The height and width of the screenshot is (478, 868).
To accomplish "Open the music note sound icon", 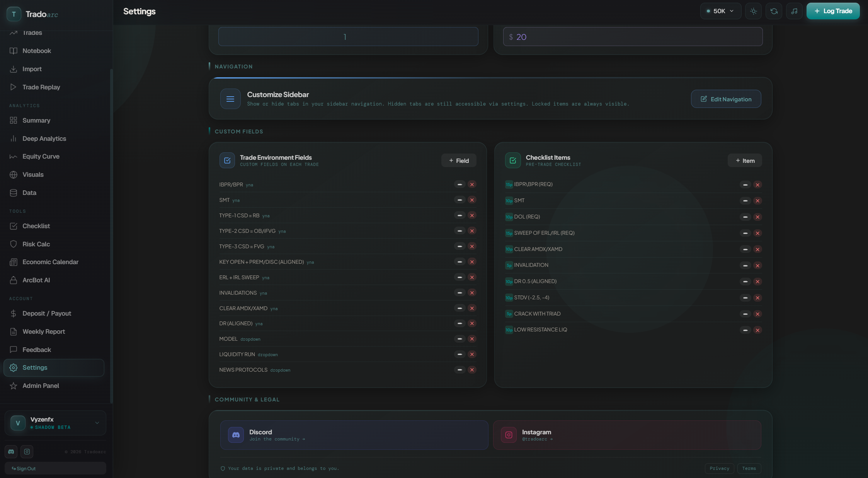I will (794, 11).
